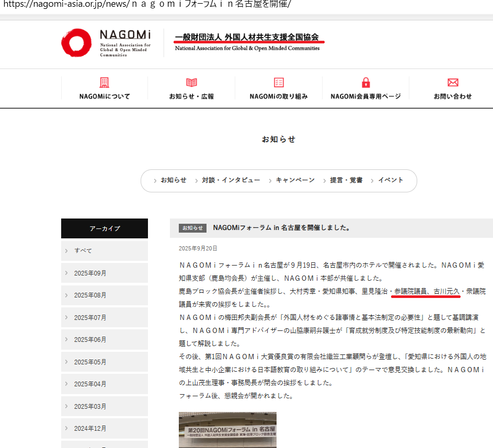The height and width of the screenshot is (448, 493).
Task: Open the お知らせ・広報 menu
Action: [191, 96]
